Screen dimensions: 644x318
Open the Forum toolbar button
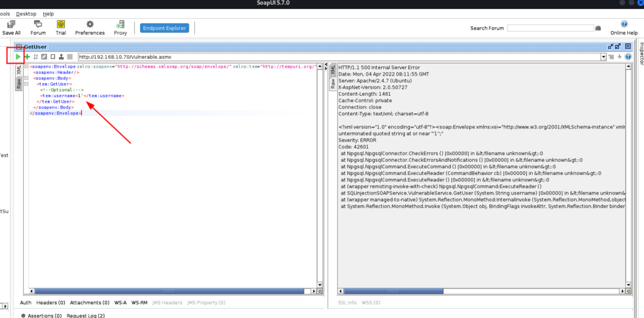(x=38, y=28)
